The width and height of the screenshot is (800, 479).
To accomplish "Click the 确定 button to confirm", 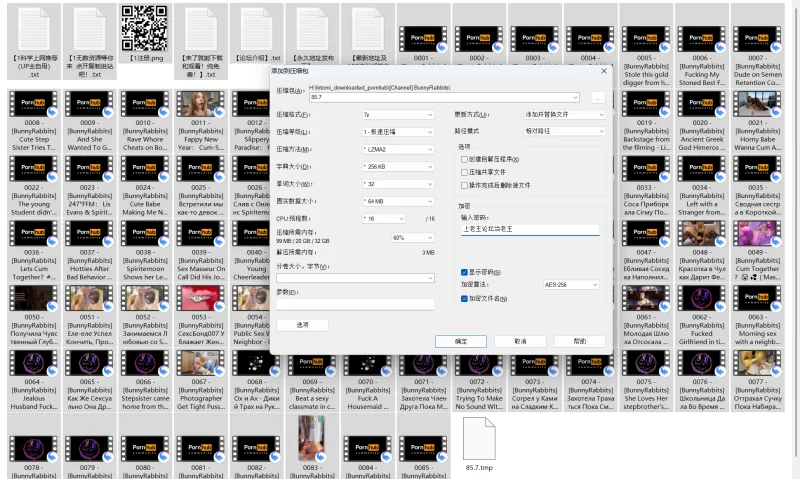I will point(461,341).
